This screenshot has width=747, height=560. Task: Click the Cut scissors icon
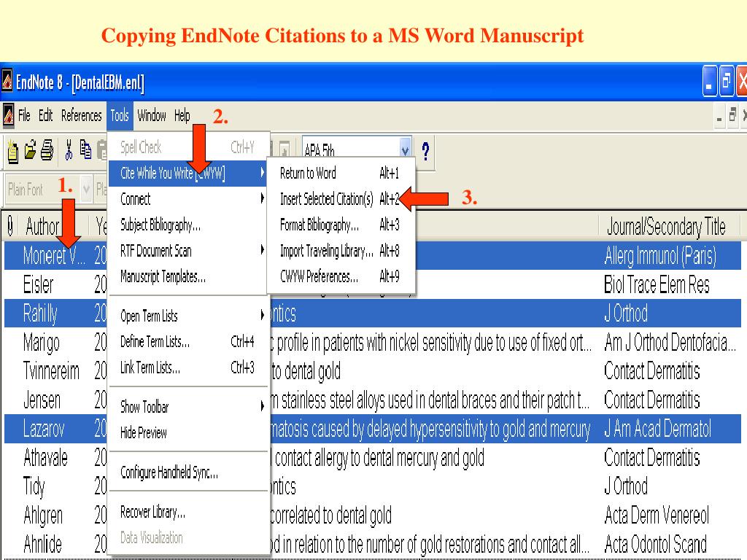coord(69,150)
